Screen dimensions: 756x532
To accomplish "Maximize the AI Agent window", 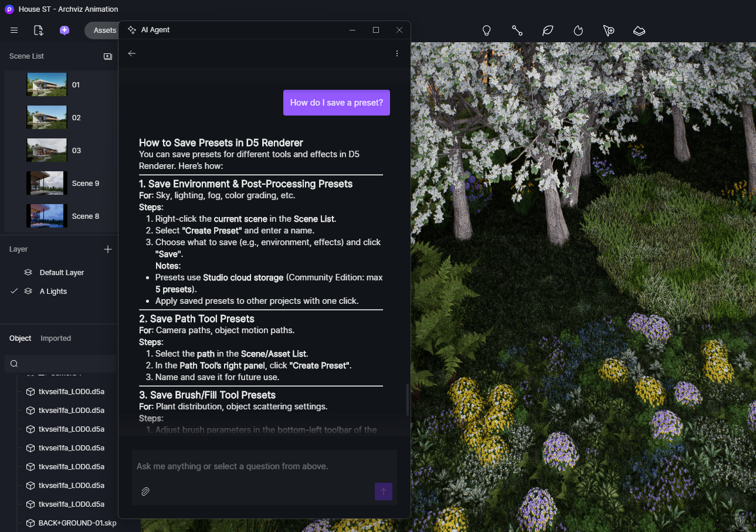I will [376, 30].
